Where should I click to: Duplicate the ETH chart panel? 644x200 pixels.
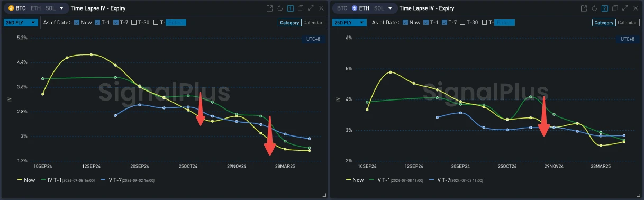614,8
